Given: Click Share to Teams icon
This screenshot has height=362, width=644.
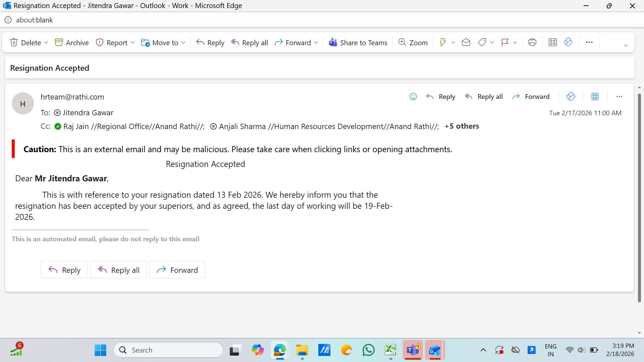Looking at the screenshot, I should coord(333,42).
